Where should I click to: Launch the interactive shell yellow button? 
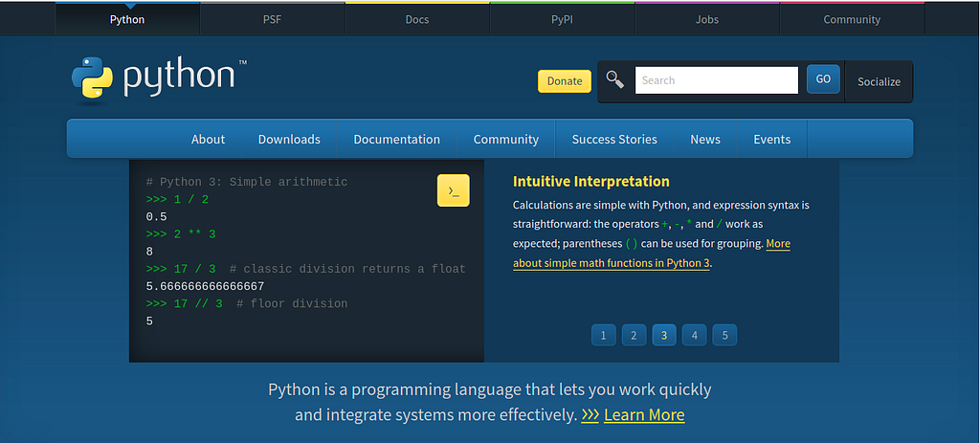pos(453,190)
